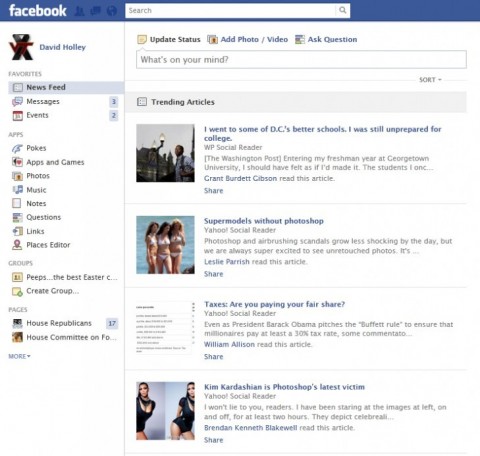The image size is (480, 456).
Task: Click the News Feed icon
Action: 17,88
